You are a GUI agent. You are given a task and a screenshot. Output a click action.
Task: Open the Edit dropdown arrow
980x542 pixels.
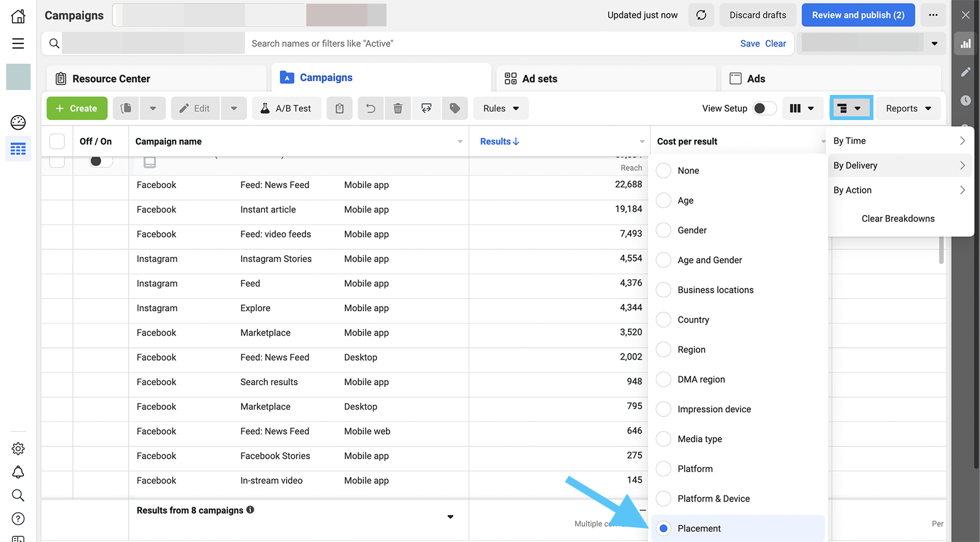[234, 108]
